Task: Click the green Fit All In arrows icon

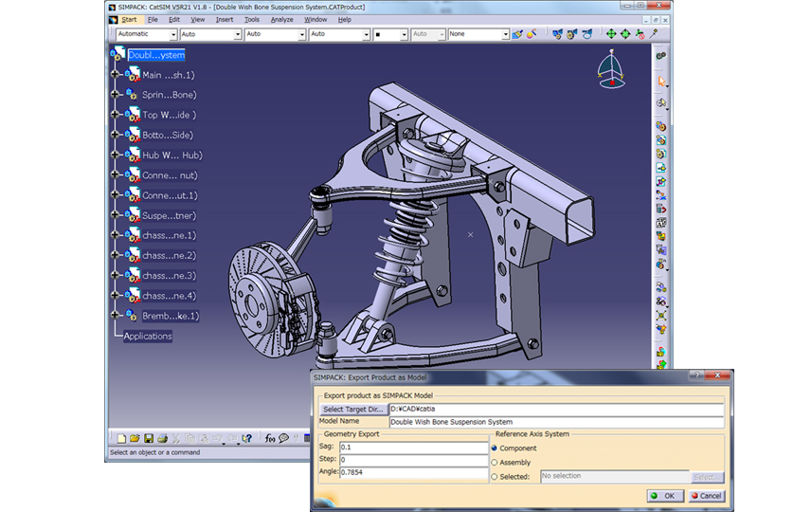Action: [x=611, y=34]
